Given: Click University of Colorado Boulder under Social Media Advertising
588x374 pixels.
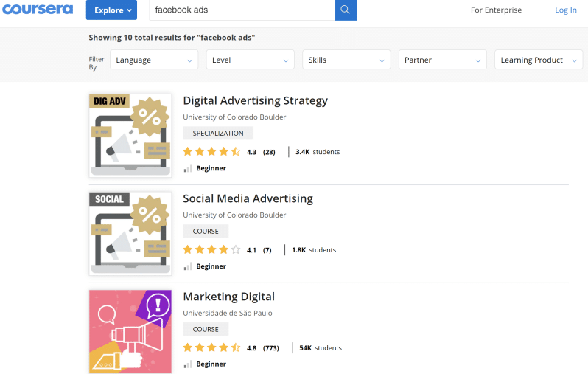Looking at the screenshot, I should tap(234, 215).
